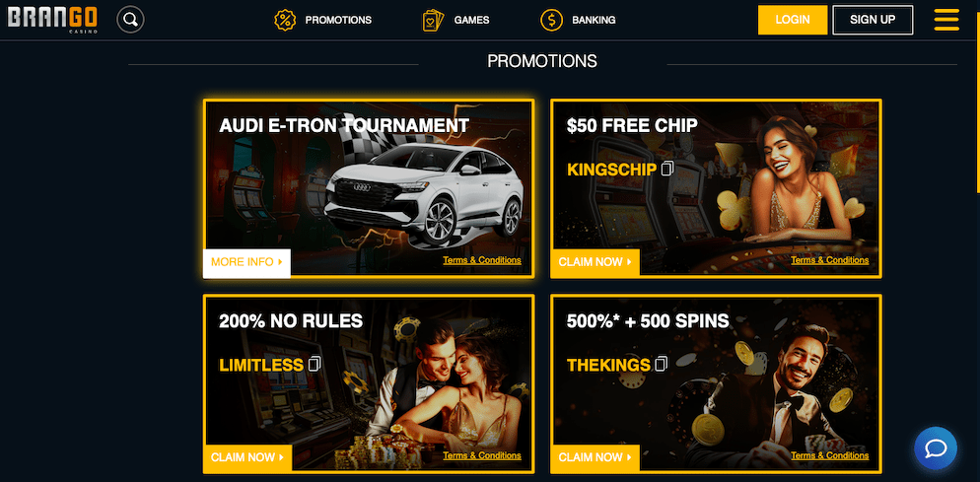Image resolution: width=980 pixels, height=482 pixels.
Task: Open the live chat bubble
Action: click(x=936, y=448)
